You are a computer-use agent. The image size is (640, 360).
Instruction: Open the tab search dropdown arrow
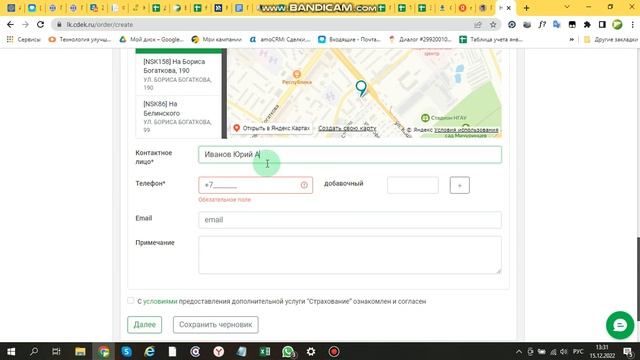point(567,7)
